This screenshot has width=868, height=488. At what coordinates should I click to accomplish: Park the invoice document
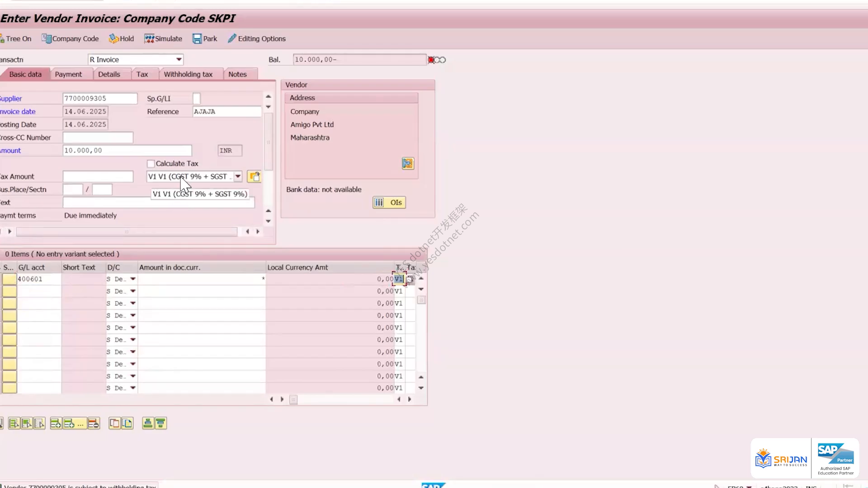205,39
